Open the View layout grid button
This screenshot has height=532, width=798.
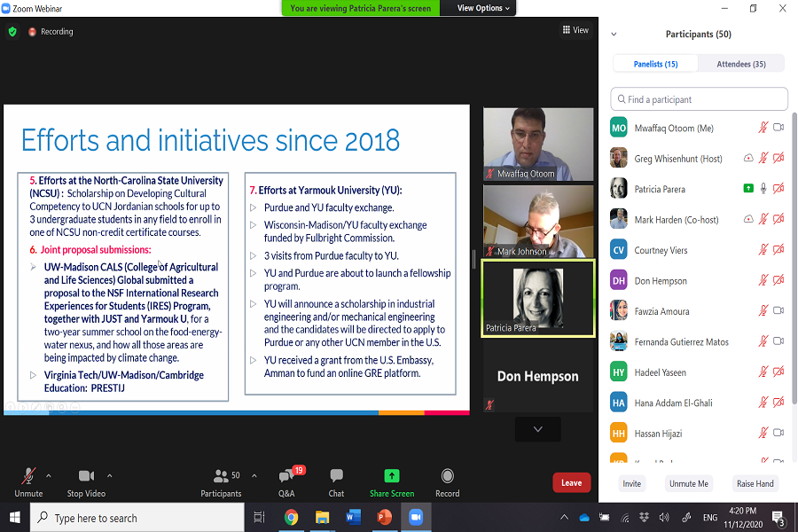(x=575, y=30)
